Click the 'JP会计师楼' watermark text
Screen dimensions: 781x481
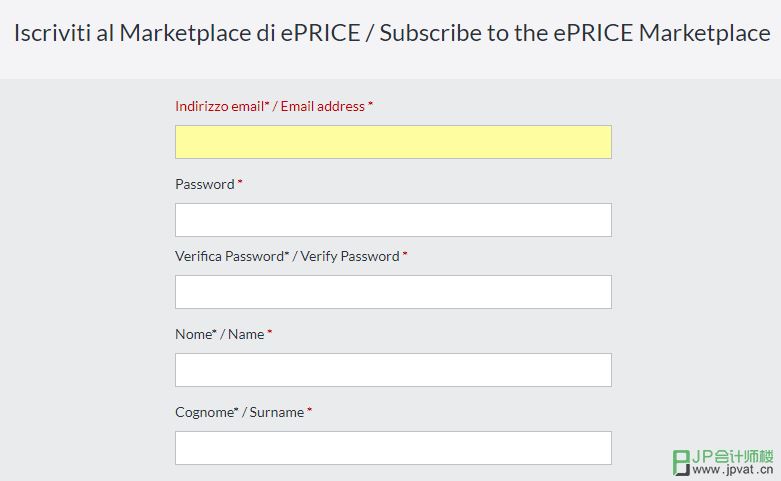[733, 456]
